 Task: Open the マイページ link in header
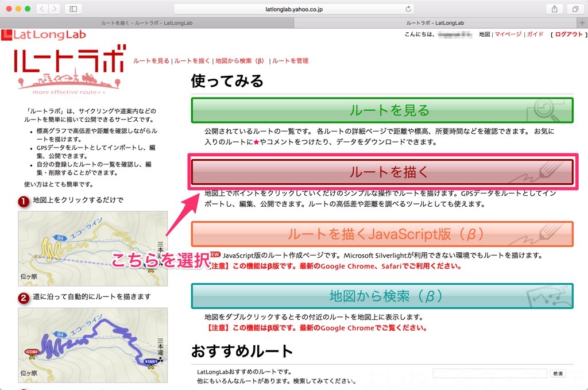tap(508, 34)
